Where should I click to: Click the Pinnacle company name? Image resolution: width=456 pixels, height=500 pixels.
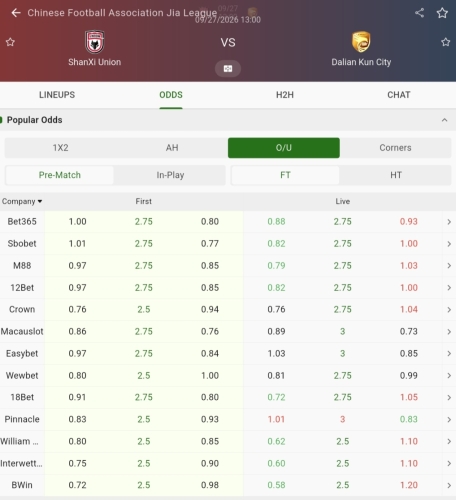pyautogui.click(x=22, y=419)
